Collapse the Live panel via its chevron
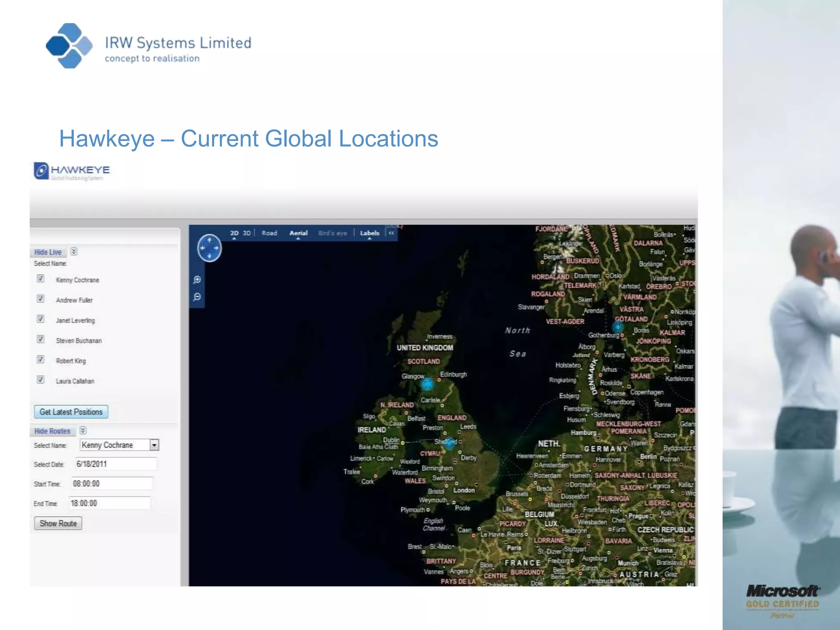Image resolution: width=840 pixels, height=630 pixels. coord(74,251)
